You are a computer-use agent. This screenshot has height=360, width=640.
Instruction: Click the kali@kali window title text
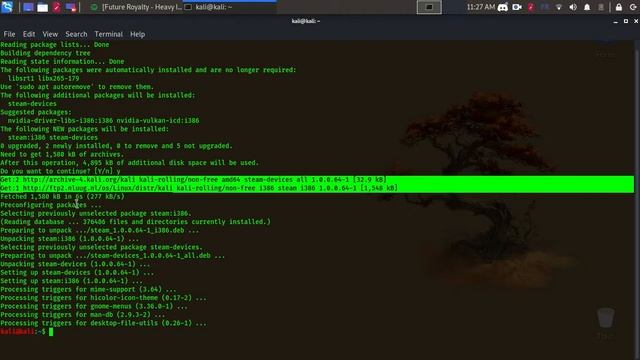(306, 21)
